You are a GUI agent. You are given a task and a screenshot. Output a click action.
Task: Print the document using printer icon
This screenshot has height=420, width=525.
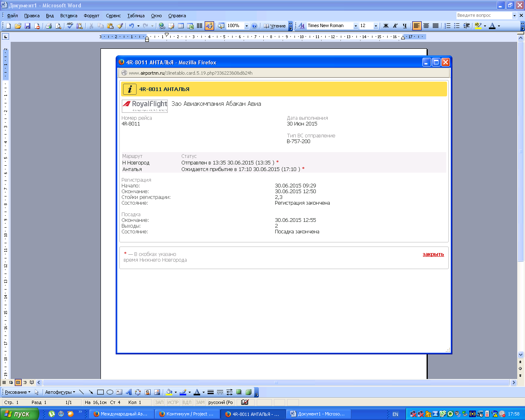[48, 26]
